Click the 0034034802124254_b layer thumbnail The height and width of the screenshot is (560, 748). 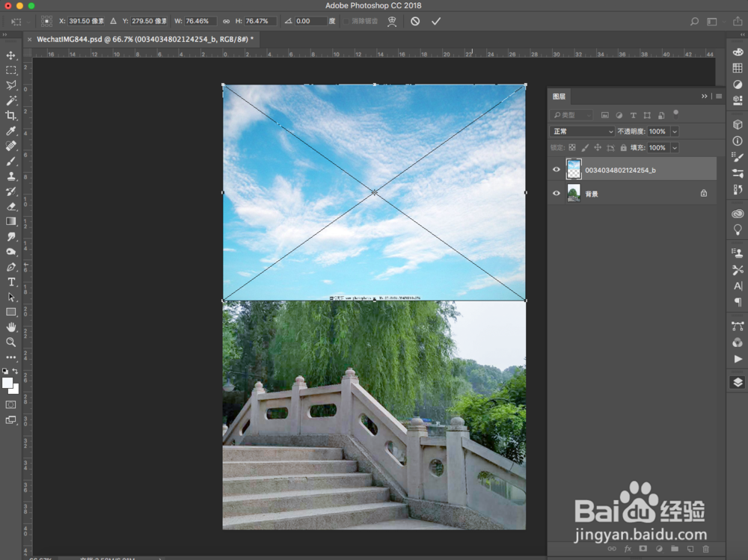coord(574,169)
